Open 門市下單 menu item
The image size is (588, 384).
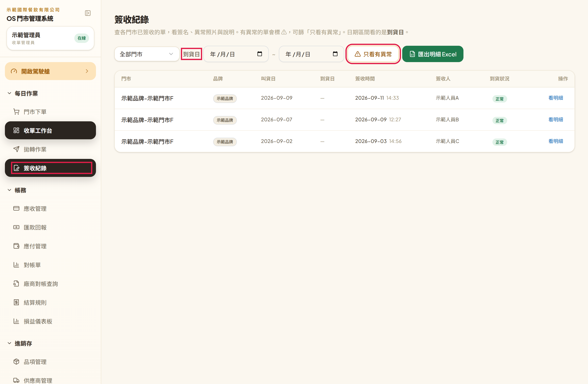pyautogui.click(x=50, y=112)
